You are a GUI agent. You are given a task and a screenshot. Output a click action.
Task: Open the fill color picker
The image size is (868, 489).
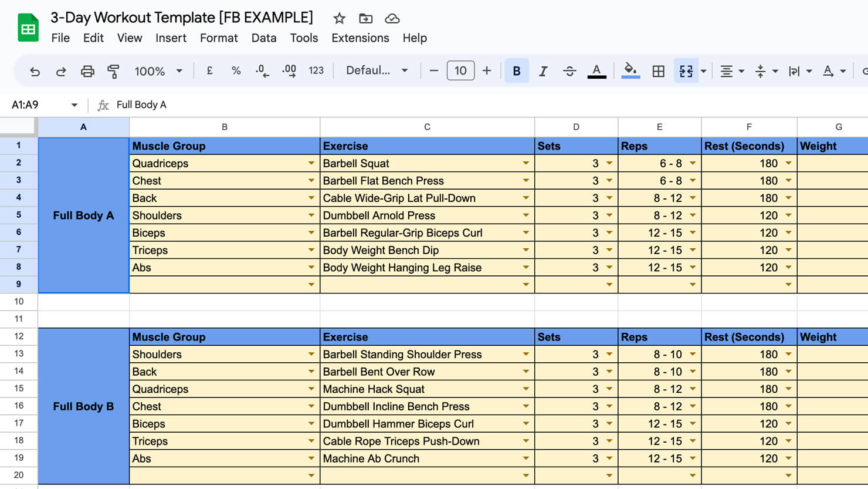point(630,70)
